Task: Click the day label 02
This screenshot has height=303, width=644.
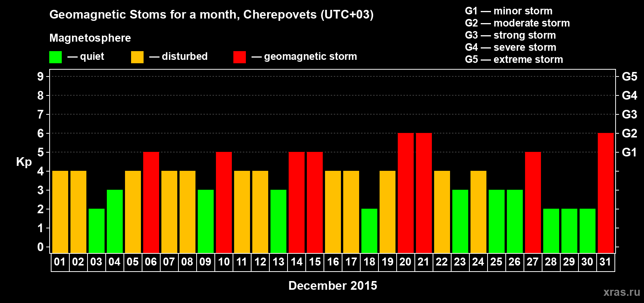Action: coord(78,262)
